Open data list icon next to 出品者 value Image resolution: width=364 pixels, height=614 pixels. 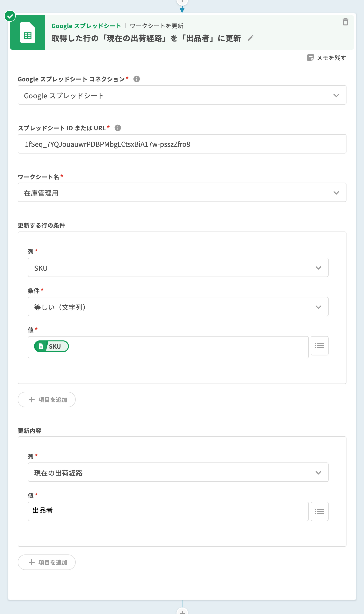(x=319, y=511)
